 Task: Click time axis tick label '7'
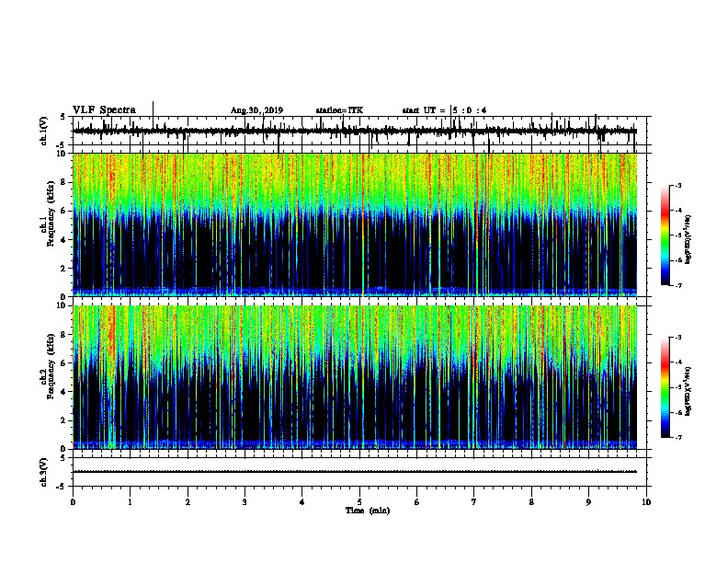tap(474, 502)
